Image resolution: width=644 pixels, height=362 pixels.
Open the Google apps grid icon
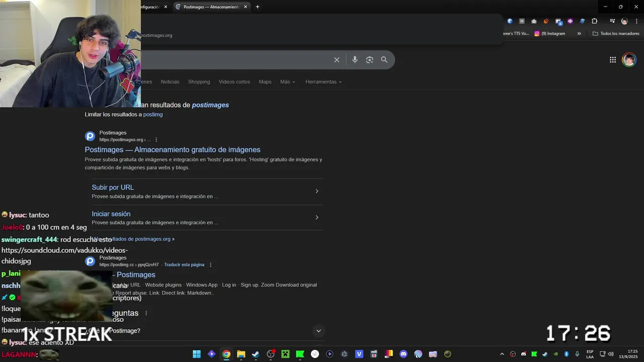tap(613, 60)
